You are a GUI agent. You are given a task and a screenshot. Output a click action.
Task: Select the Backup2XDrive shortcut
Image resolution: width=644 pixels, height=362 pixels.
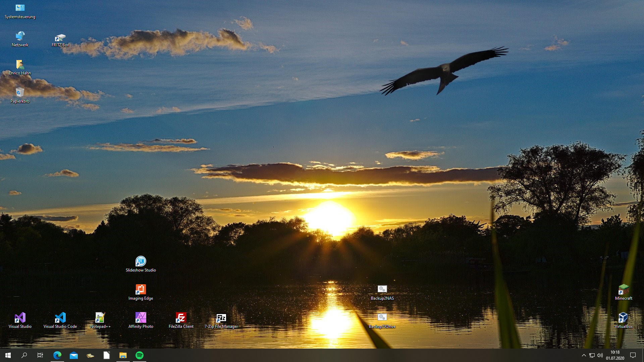point(382,318)
